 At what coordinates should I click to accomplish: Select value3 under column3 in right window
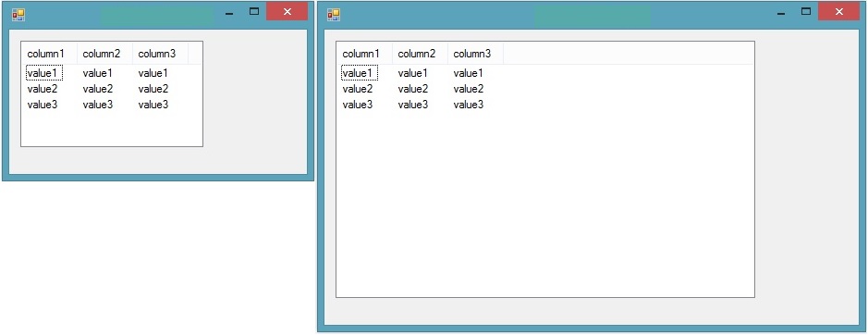pyautogui.click(x=469, y=105)
